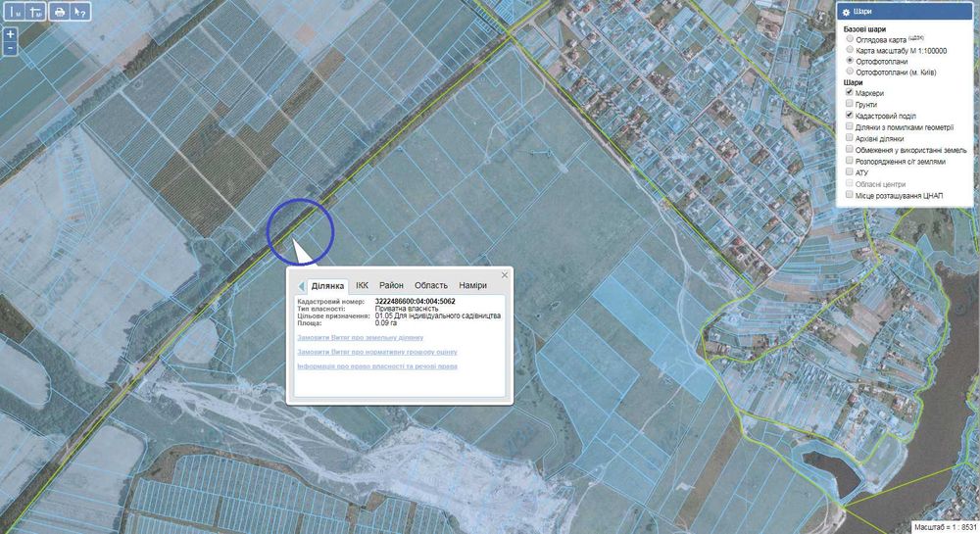The height and width of the screenshot is (534, 980).
Task: Close the parcel info popup
Action: point(505,274)
